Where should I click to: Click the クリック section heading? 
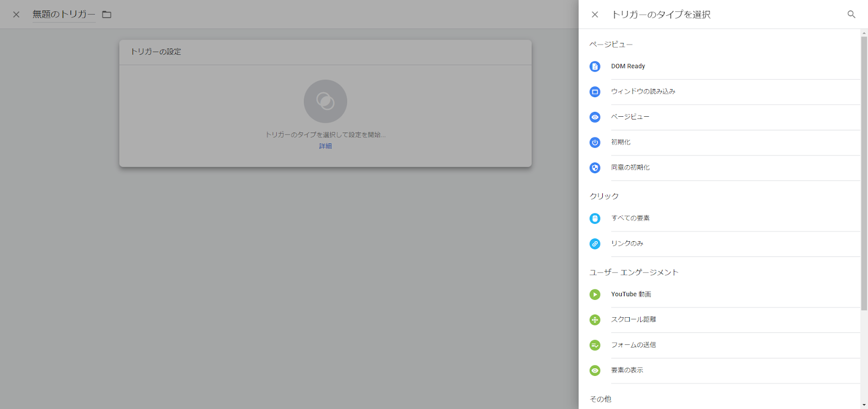click(x=604, y=196)
